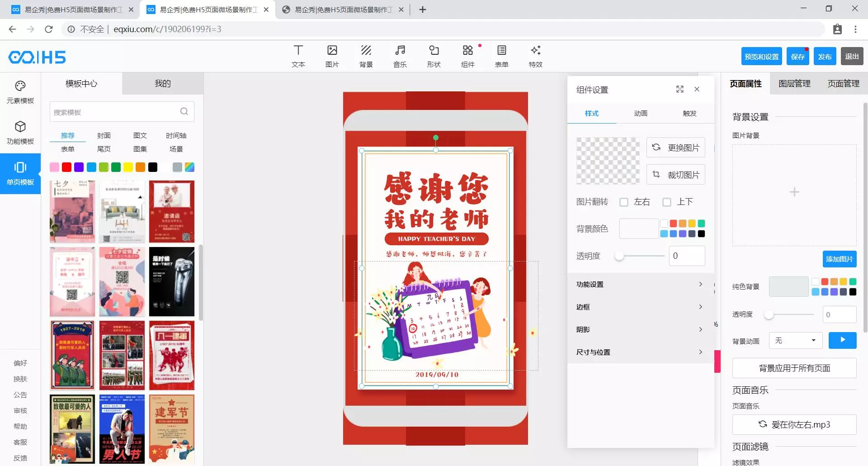The image size is (868, 466).
Task: Select the 文本 text tool
Action: click(298, 56)
